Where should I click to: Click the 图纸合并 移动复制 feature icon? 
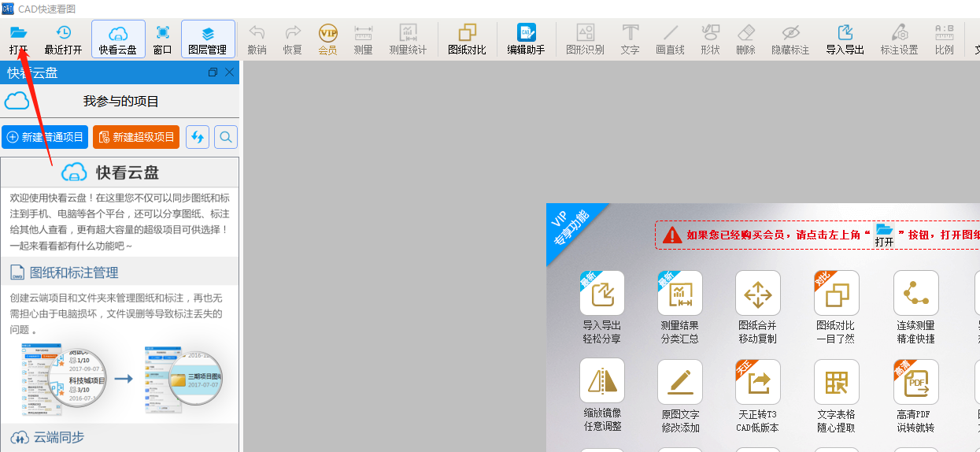[x=758, y=293]
